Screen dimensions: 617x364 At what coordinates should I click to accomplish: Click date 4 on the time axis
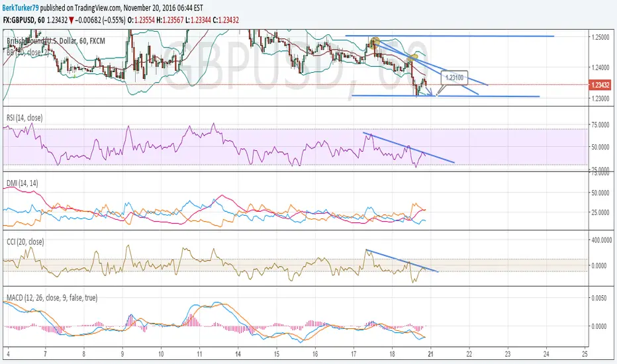click(x=8, y=354)
